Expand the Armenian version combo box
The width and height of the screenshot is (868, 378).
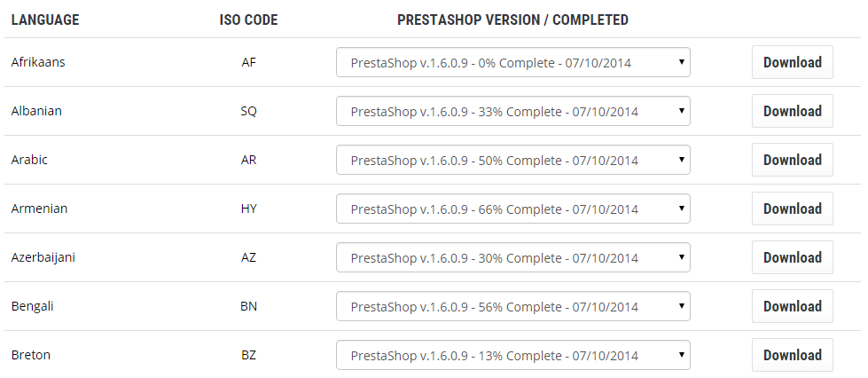(512, 209)
